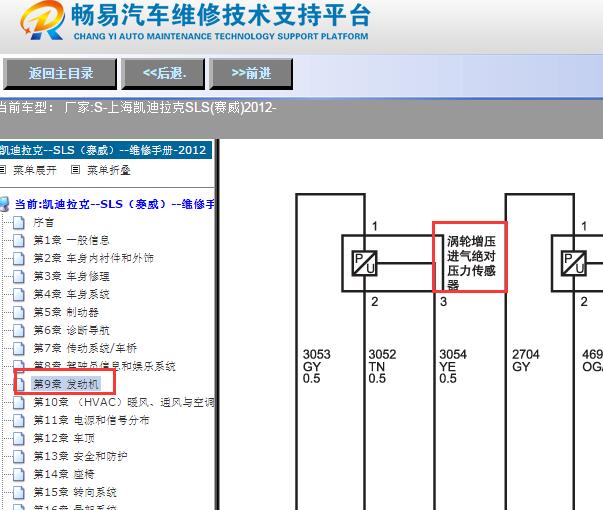Click the right P/U sensor symbol

[573, 263]
